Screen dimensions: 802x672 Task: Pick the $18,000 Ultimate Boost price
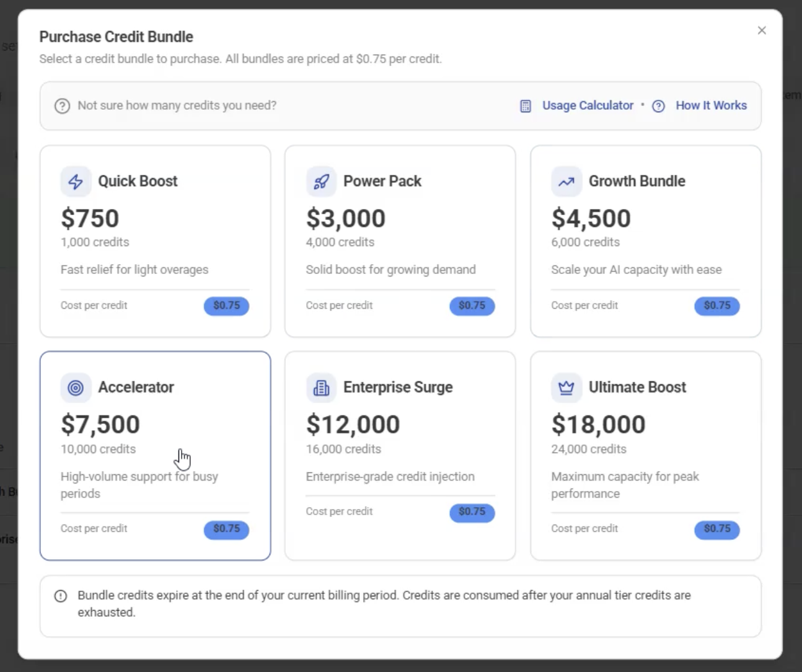(x=598, y=425)
